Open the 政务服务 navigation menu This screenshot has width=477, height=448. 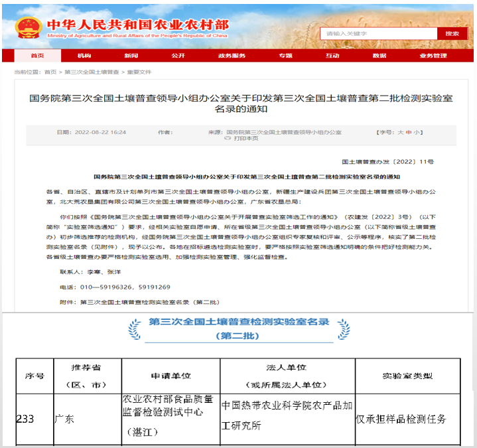[x=232, y=55]
